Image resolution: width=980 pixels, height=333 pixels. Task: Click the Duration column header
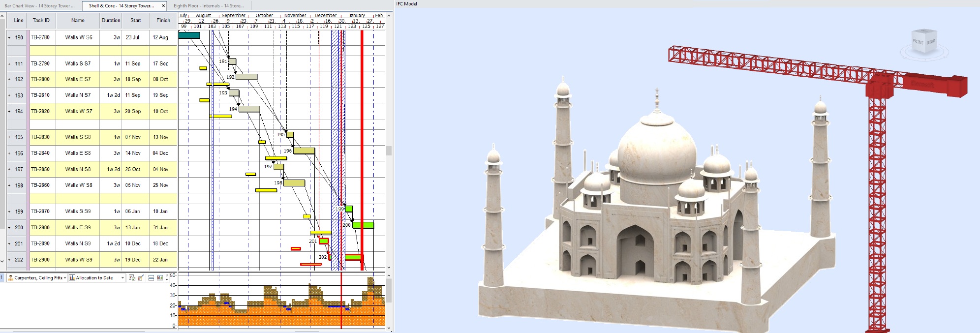(111, 20)
